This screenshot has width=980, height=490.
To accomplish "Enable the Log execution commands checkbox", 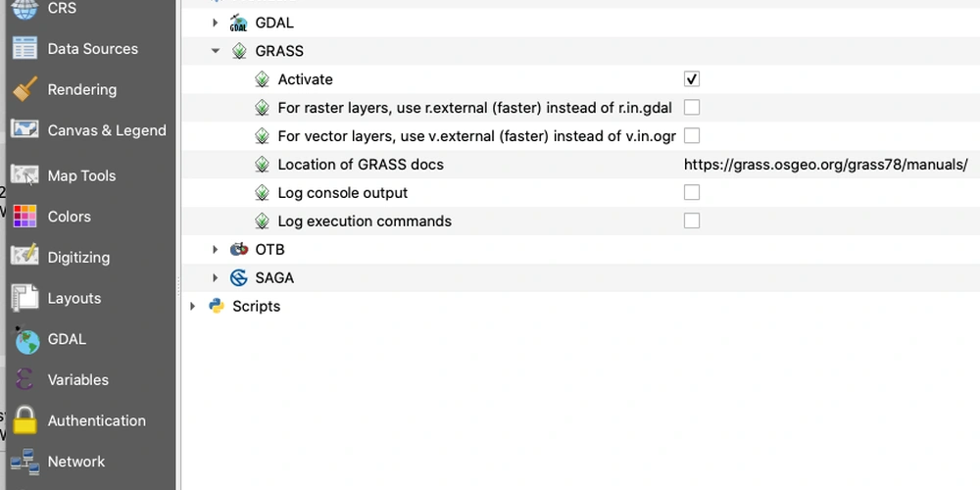I will coord(691,220).
